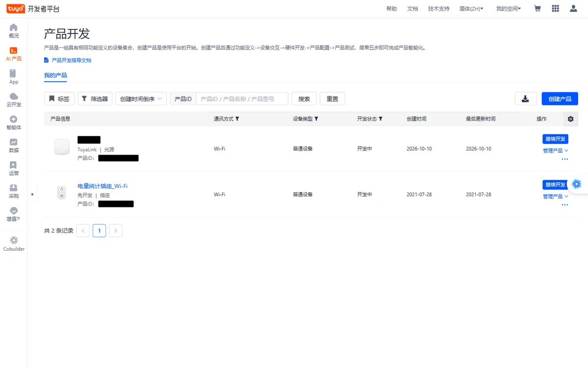Open table column settings gear

[x=570, y=119]
